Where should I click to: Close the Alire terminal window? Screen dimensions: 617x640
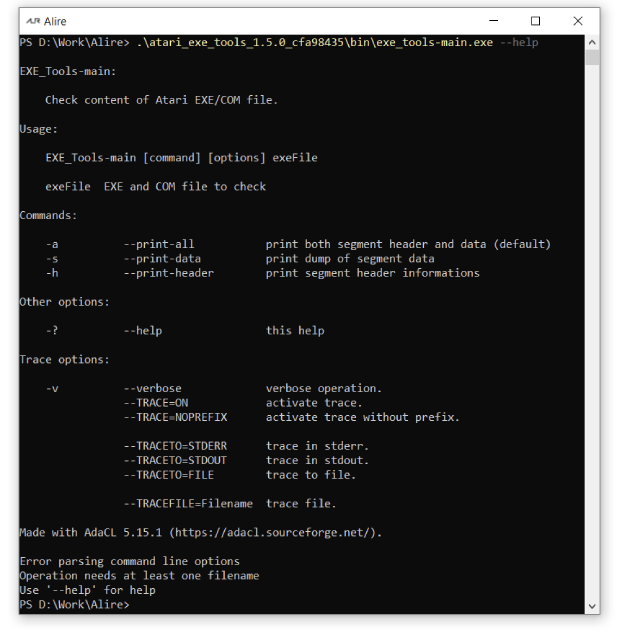coord(577,21)
